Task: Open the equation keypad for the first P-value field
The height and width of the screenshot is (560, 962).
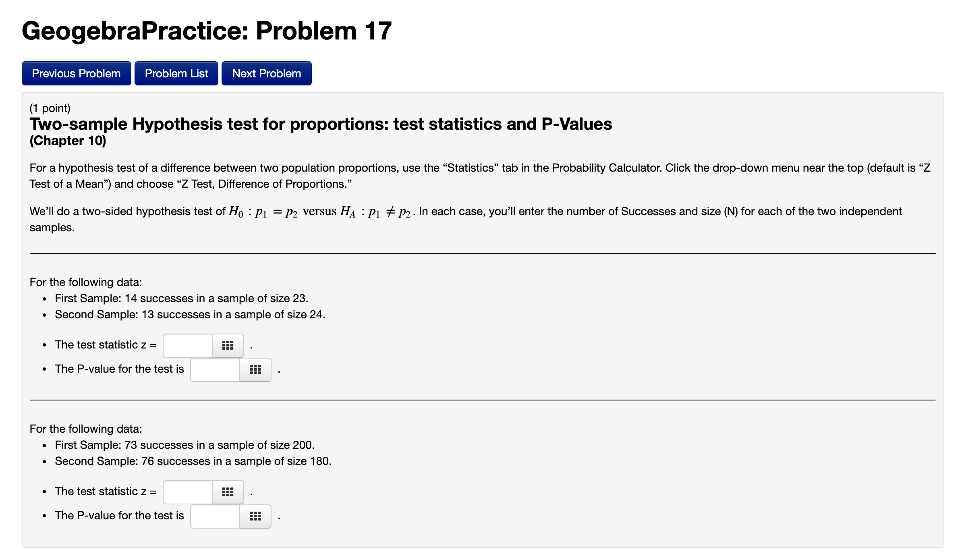Action: click(255, 369)
